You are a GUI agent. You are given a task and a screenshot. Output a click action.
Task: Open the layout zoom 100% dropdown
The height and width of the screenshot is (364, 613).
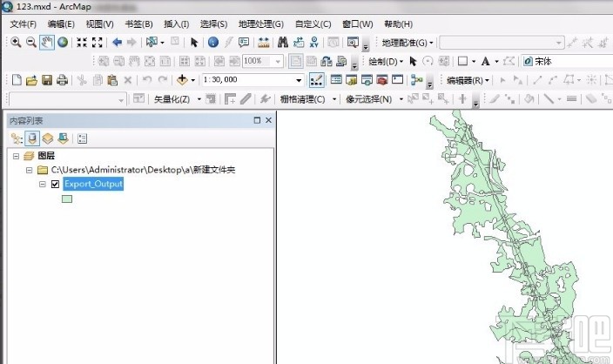pos(278,61)
